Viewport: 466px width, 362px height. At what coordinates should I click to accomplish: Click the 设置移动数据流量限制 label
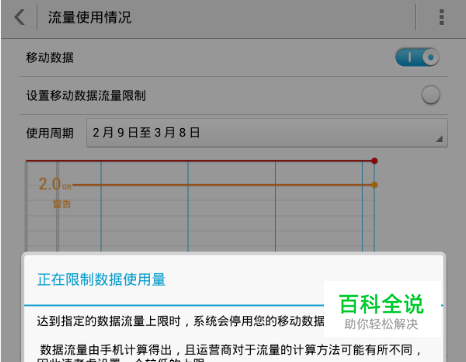click(86, 96)
